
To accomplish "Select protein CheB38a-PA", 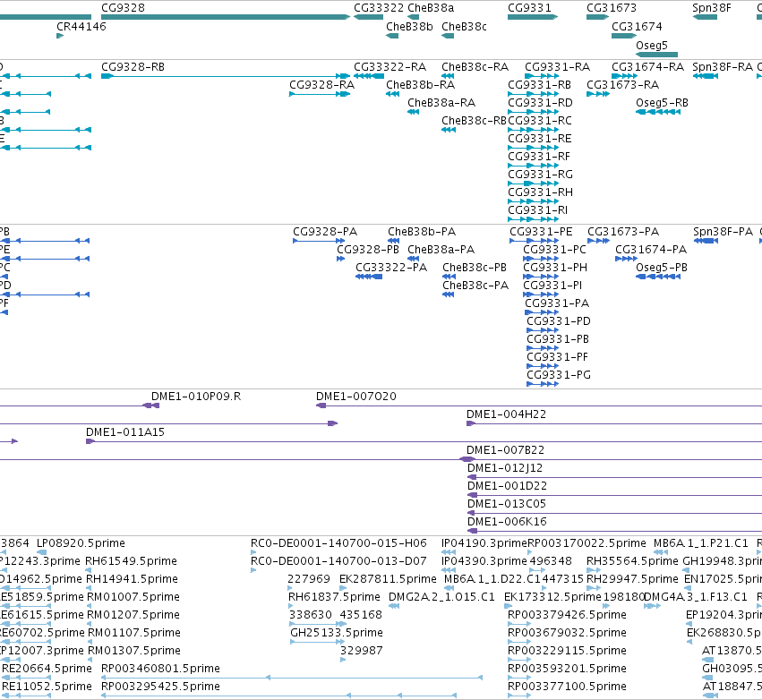I will click(413, 259).
